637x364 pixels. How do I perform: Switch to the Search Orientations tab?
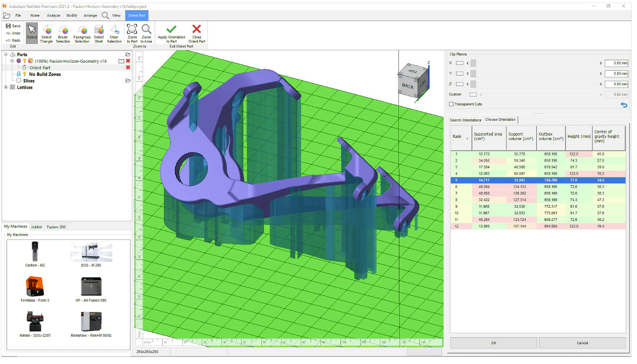click(x=465, y=119)
